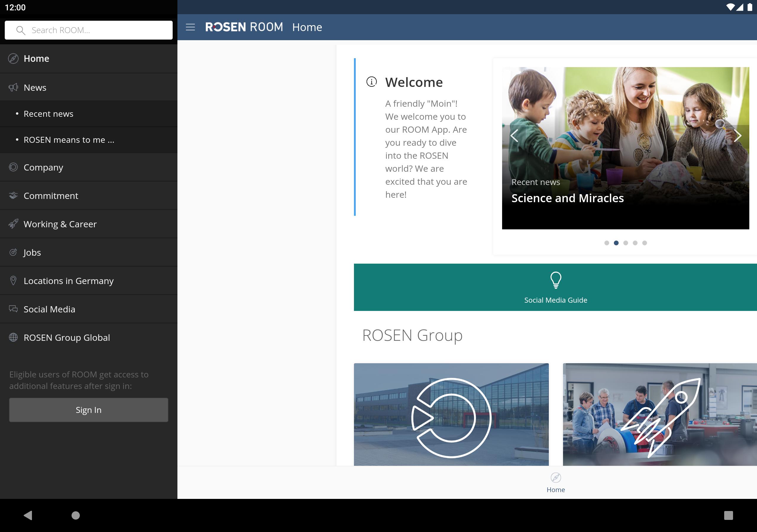757x532 pixels.
Task: Tap the Android home circle button
Action: coord(76,515)
